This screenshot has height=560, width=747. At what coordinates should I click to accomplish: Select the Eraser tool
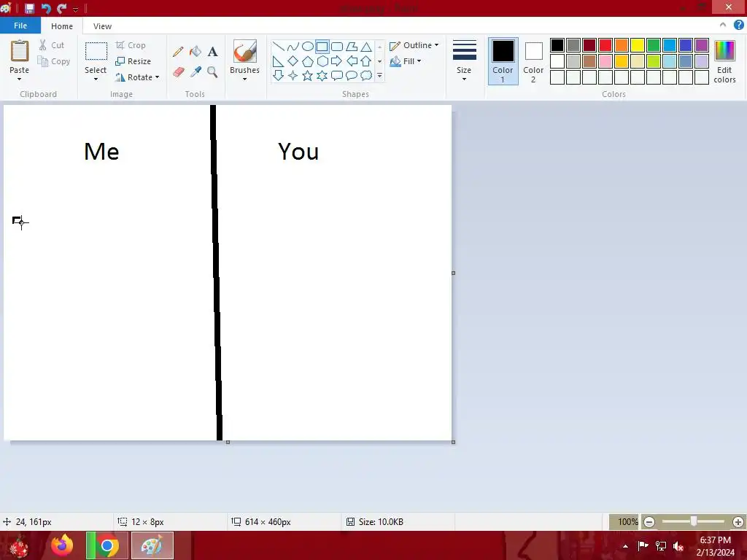pyautogui.click(x=178, y=72)
